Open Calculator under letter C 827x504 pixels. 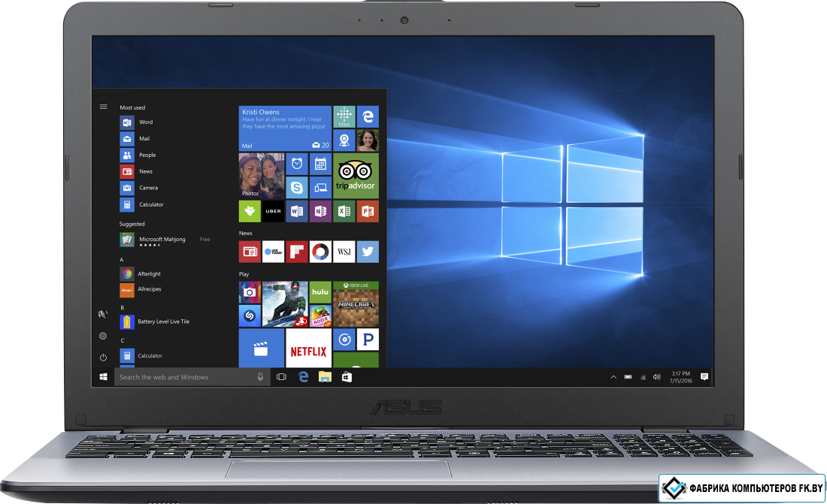point(141,356)
